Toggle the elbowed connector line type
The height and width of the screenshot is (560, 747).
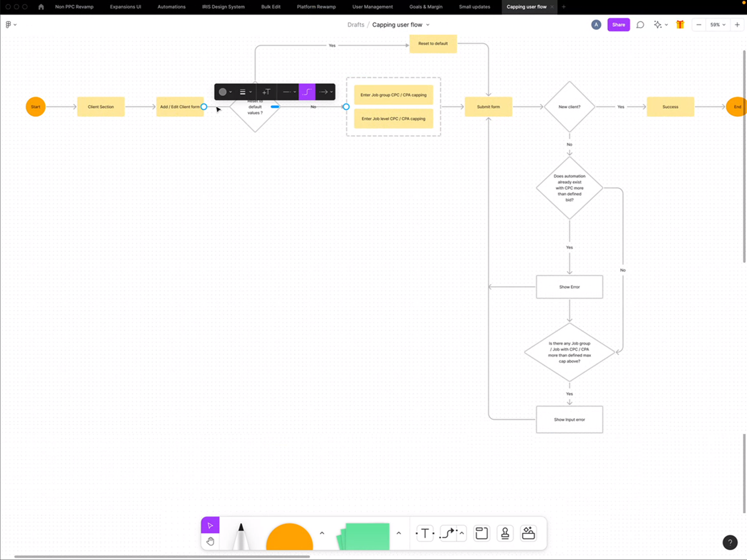pyautogui.click(x=307, y=92)
